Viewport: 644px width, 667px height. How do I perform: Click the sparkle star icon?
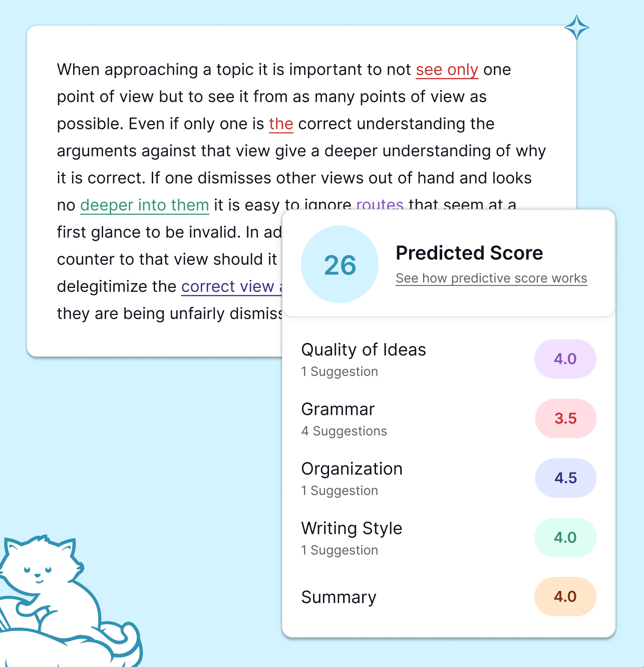(576, 28)
